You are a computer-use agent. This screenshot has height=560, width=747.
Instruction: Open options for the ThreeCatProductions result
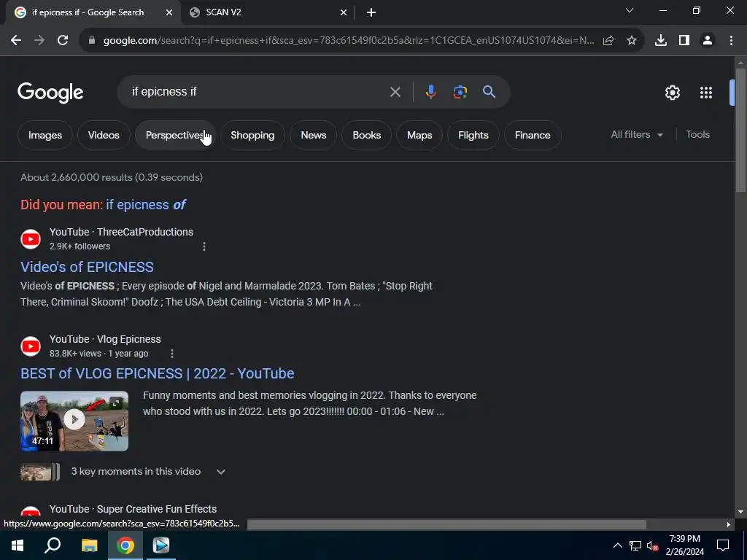[x=204, y=246]
